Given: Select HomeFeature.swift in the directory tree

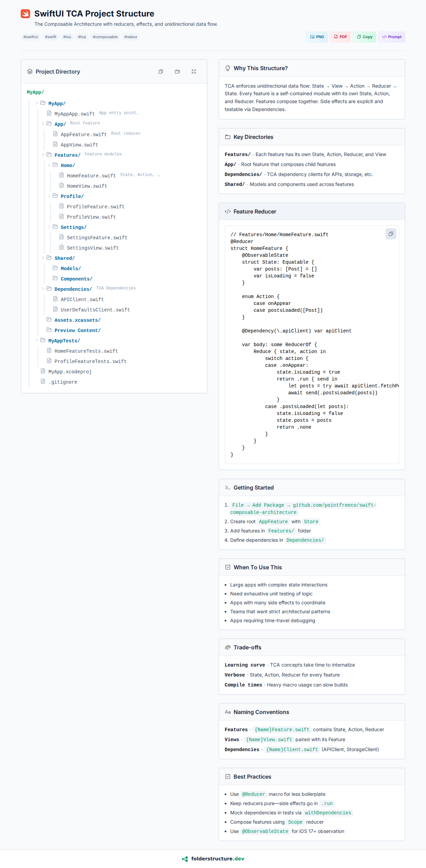Looking at the screenshot, I should (91, 176).
